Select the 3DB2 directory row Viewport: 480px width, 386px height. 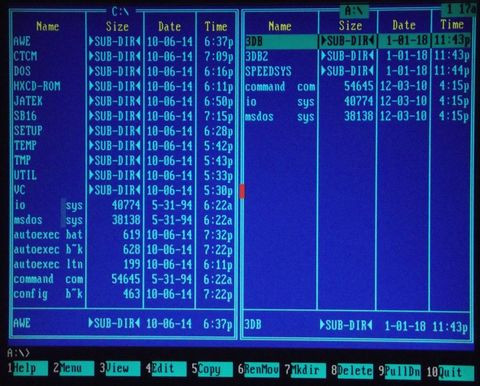357,56
